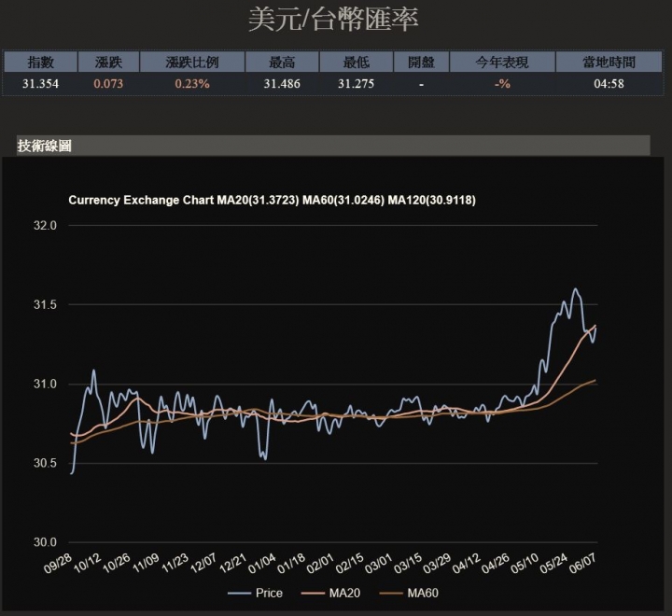Select the low value 31.275
Viewport: 672px width, 616px height.
357,84
